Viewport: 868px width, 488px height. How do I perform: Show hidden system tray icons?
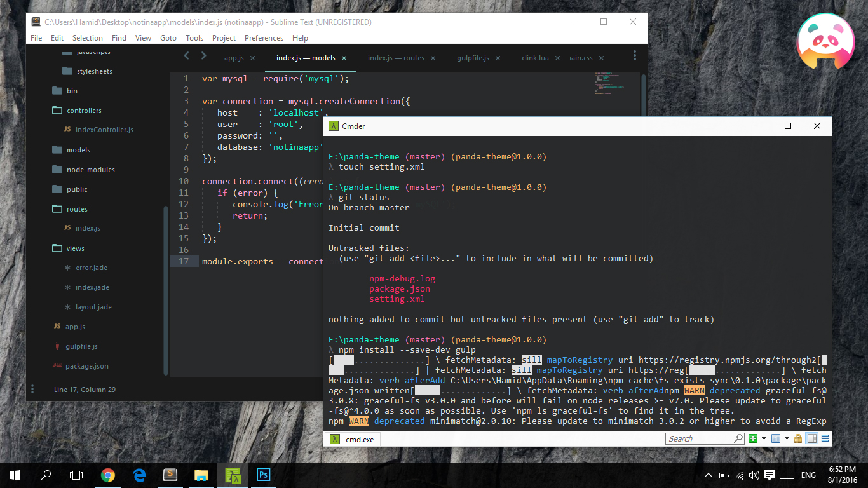tap(709, 475)
